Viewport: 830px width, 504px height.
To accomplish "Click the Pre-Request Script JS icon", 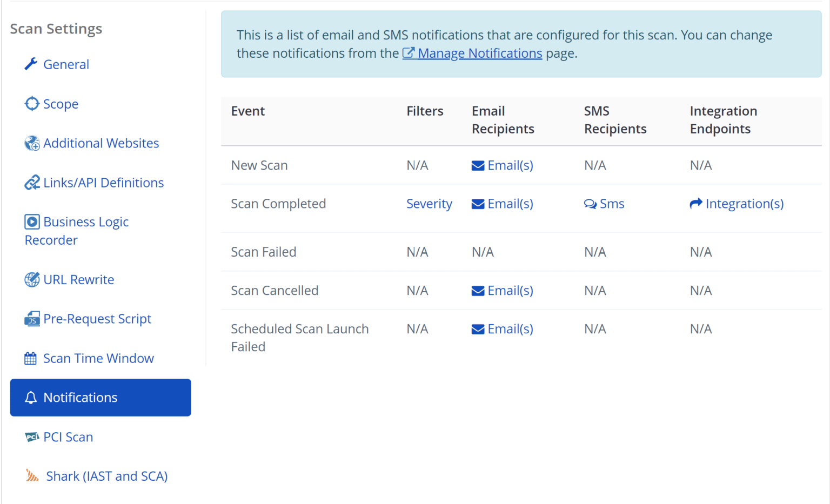I will point(32,318).
